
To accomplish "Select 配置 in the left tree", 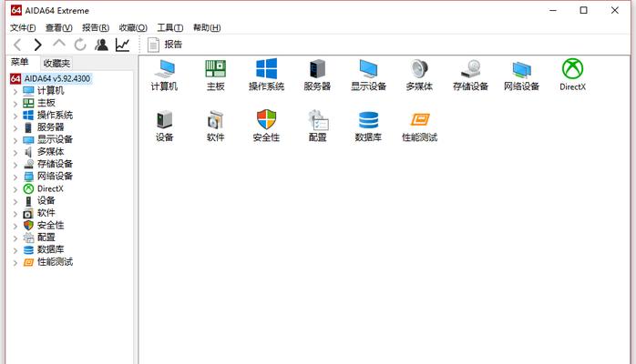I will point(46,238).
